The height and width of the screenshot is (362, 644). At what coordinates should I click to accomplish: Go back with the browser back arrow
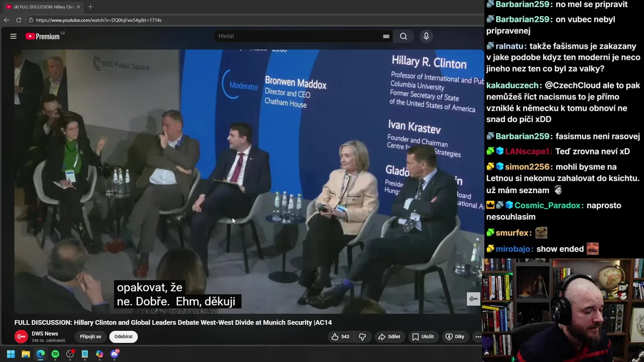tap(7, 20)
